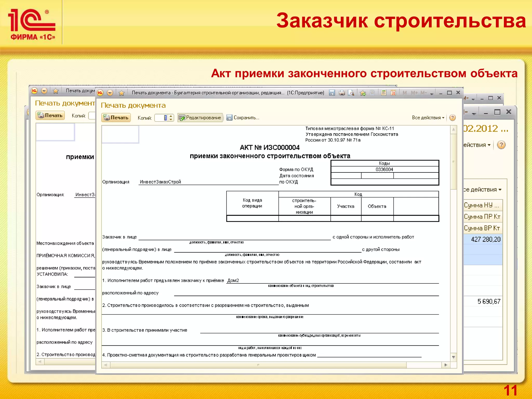Click the Копий number input field
The height and width of the screenshot is (399, 532).
[161, 118]
